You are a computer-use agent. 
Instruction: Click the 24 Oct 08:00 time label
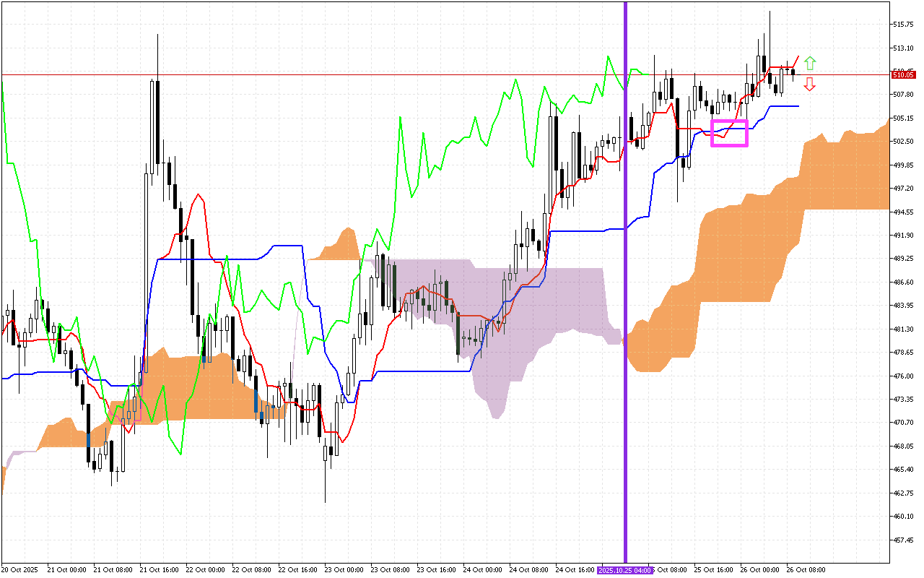tap(530, 570)
